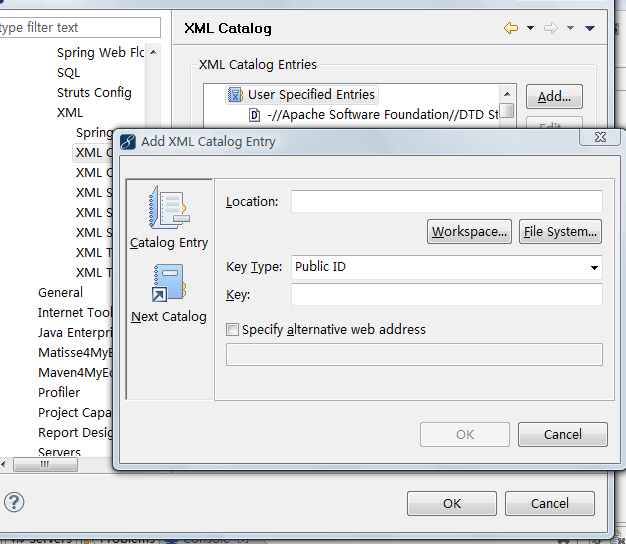Screen dimensions: 626x544
Task: Click the Add... button in XML Catalog
Action: [x=554, y=97]
